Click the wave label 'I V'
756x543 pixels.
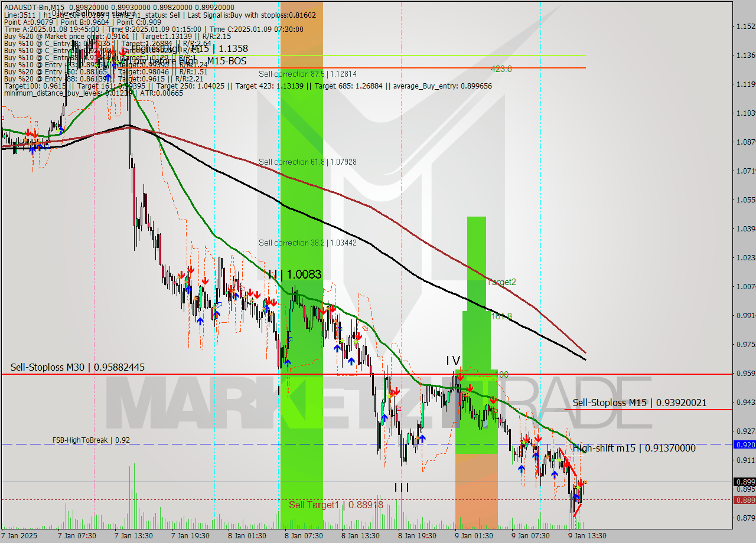pyautogui.click(x=453, y=360)
